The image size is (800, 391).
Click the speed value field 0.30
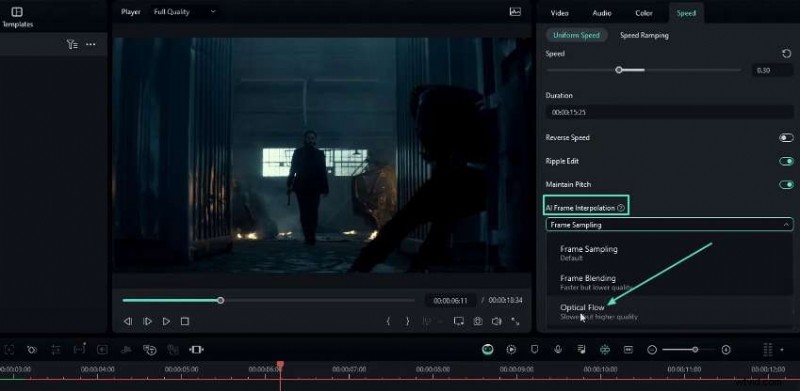[x=772, y=70]
